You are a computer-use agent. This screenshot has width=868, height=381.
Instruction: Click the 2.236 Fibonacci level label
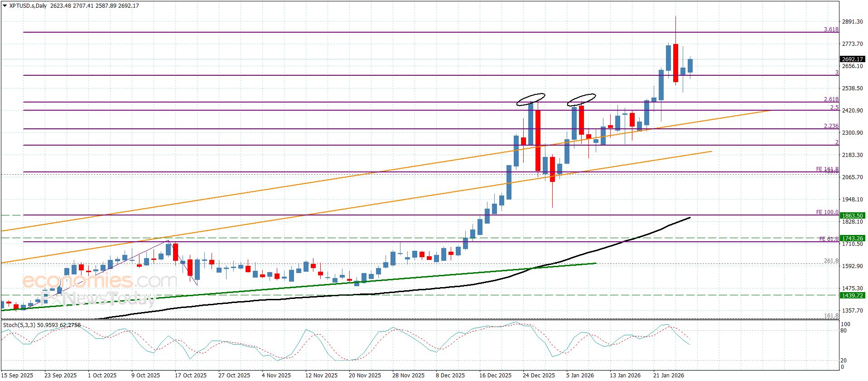coord(831,126)
